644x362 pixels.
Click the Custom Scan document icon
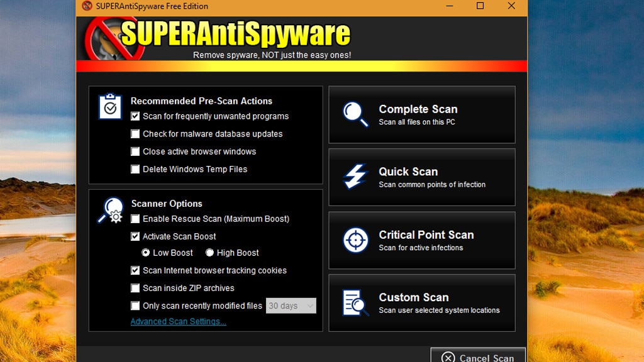tap(355, 303)
